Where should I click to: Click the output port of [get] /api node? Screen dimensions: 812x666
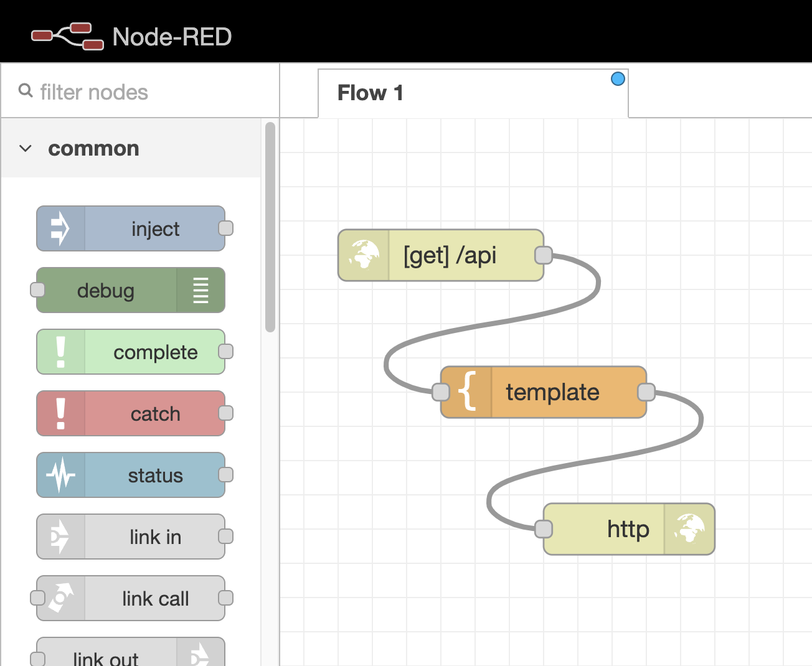[x=544, y=255]
